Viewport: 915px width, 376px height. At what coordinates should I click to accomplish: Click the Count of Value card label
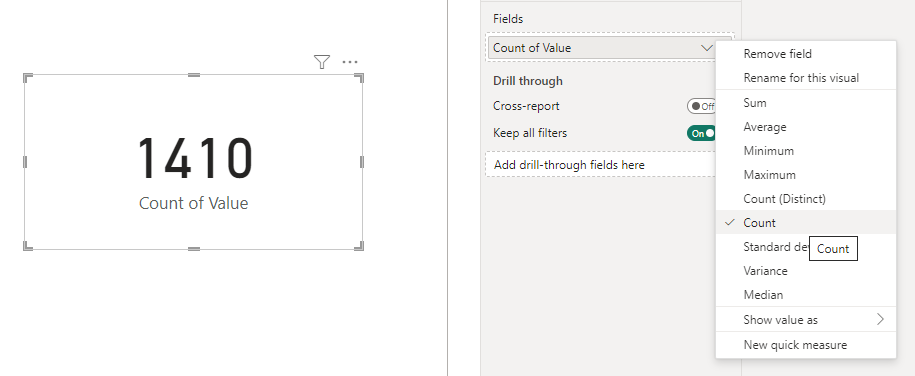[x=194, y=203]
